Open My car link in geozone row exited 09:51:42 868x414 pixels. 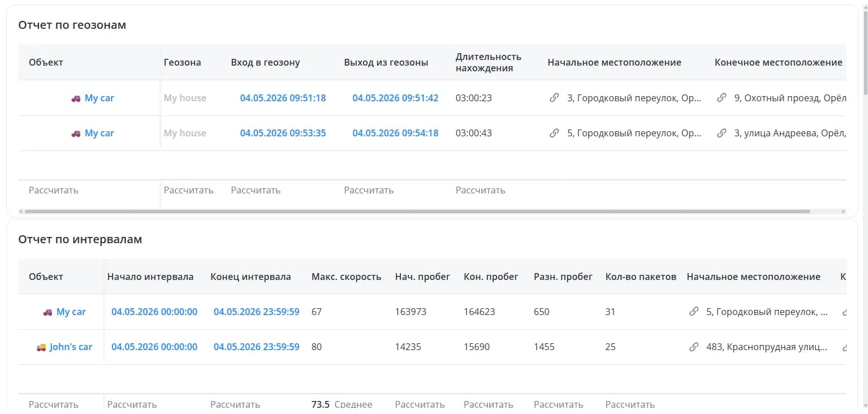pos(100,98)
